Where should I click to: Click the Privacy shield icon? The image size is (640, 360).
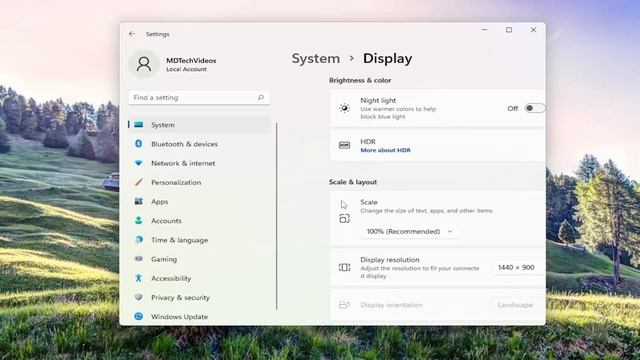(139, 297)
